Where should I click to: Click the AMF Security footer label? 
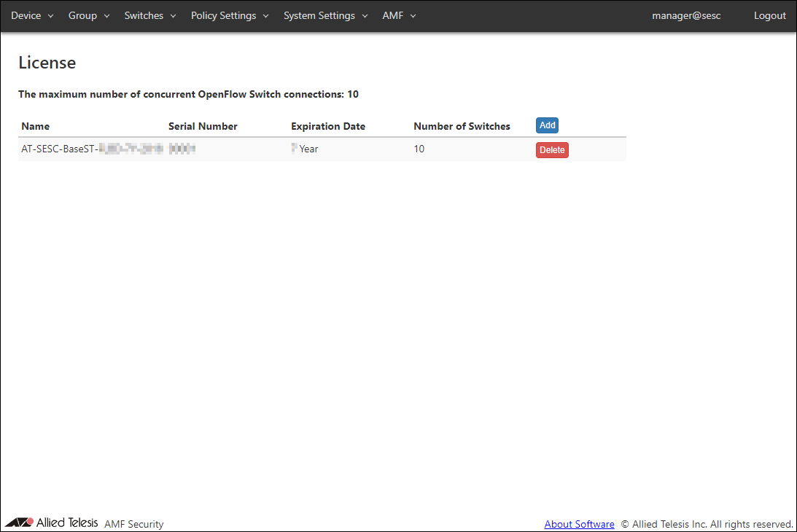click(x=134, y=524)
